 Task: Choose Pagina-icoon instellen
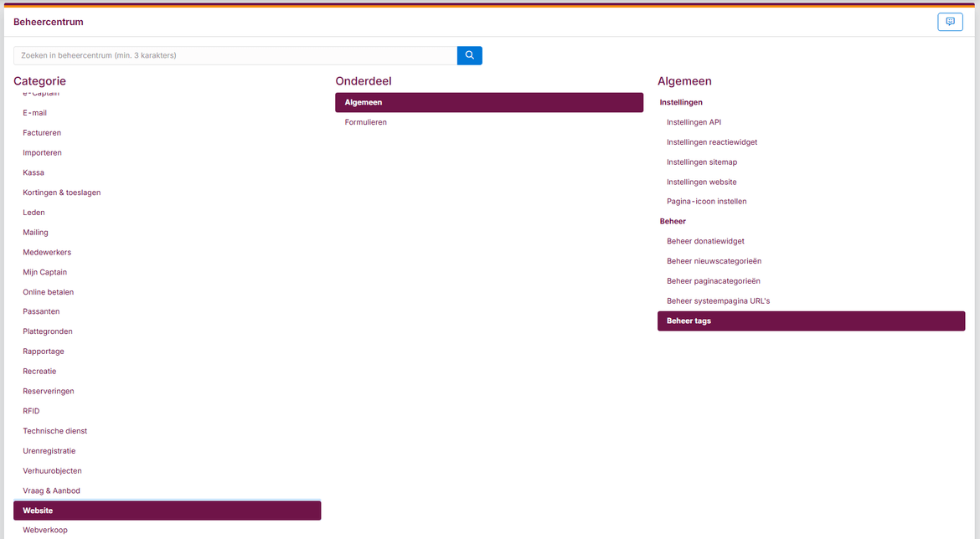point(706,202)
